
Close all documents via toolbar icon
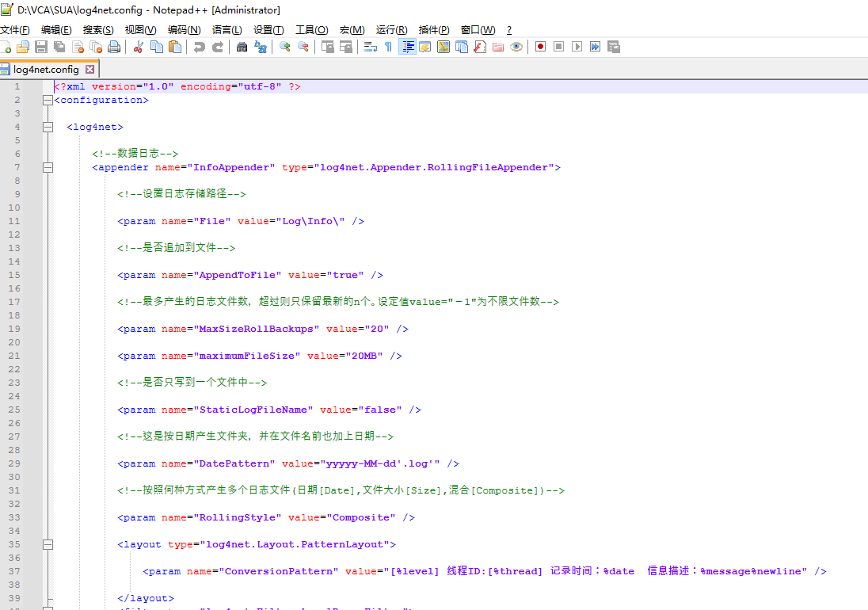(x=96, y=47)
